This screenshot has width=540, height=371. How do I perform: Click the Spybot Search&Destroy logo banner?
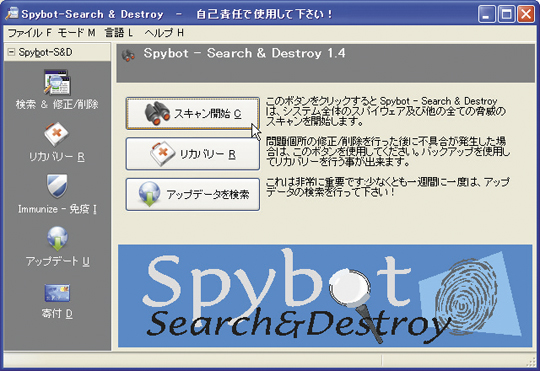pyautogui.click(x=325, y=296)
